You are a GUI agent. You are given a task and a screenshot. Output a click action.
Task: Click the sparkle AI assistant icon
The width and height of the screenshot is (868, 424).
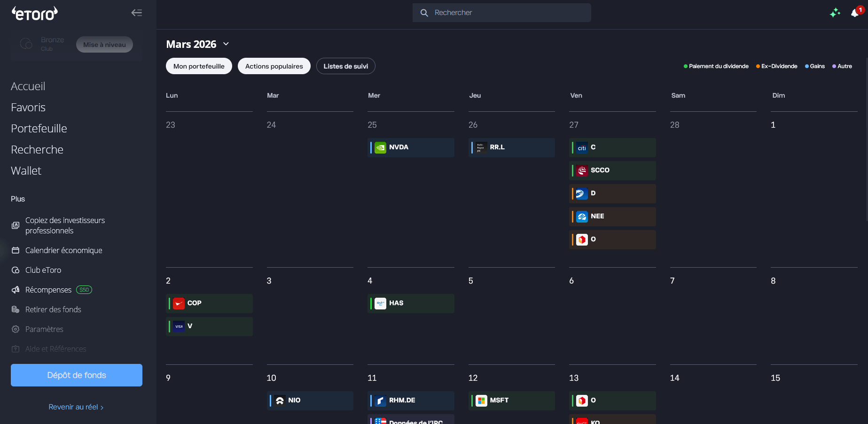835,13
